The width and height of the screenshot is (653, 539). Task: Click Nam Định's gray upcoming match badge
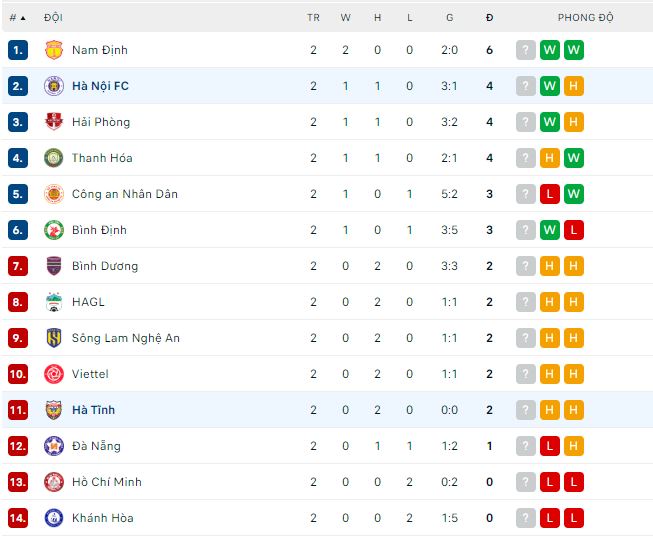[526, 50]
